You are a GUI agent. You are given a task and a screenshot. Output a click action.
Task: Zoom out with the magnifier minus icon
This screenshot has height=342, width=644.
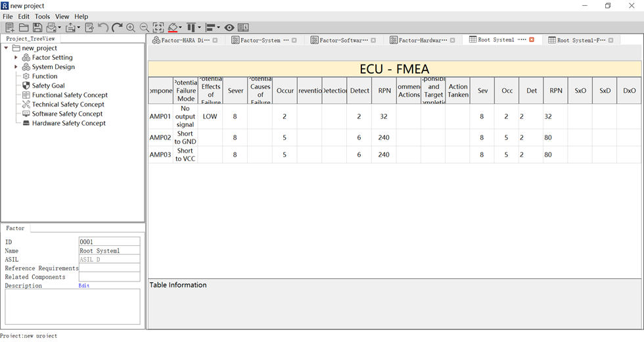pos(145,28)
